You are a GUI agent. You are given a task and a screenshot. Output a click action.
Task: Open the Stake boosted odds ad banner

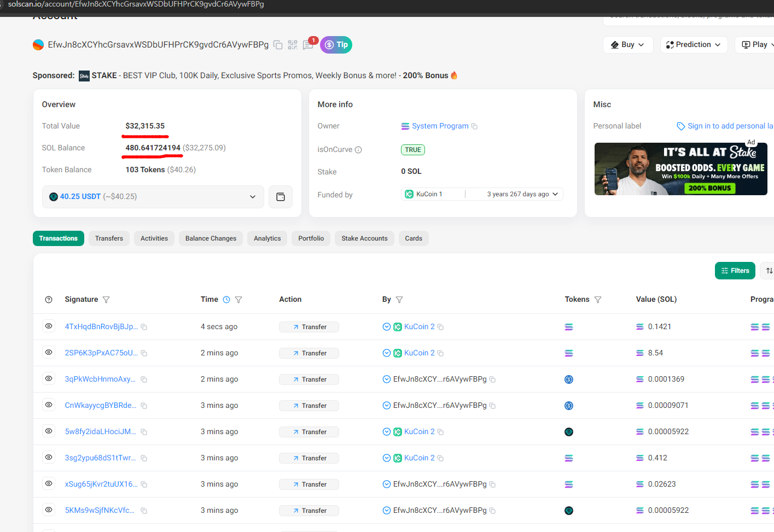pos(681,169)
